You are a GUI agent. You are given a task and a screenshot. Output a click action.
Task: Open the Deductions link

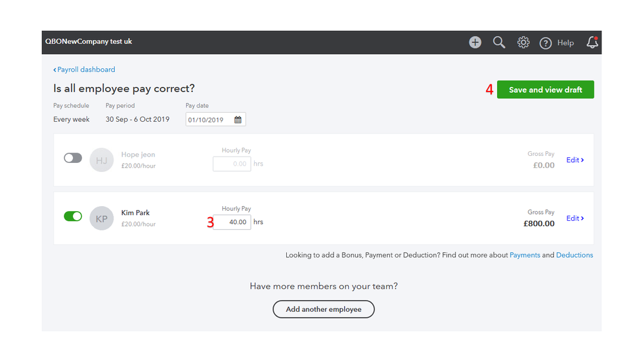tap(574, 255)
